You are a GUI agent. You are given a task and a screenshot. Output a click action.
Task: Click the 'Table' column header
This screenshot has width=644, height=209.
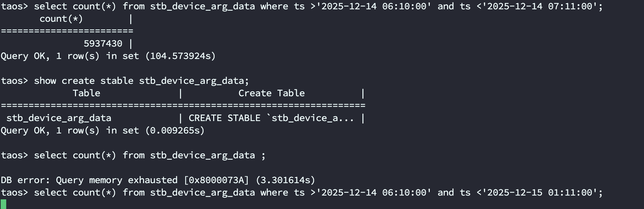86,93
